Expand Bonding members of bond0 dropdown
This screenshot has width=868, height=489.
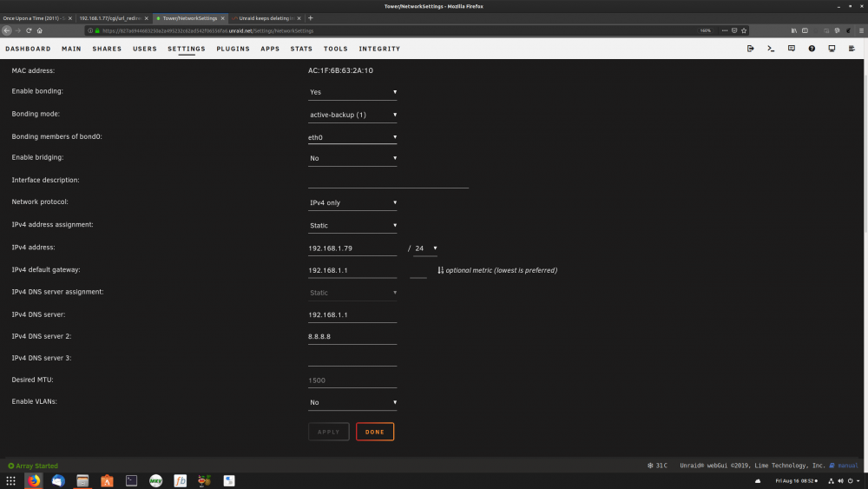(x=352, y=136)
